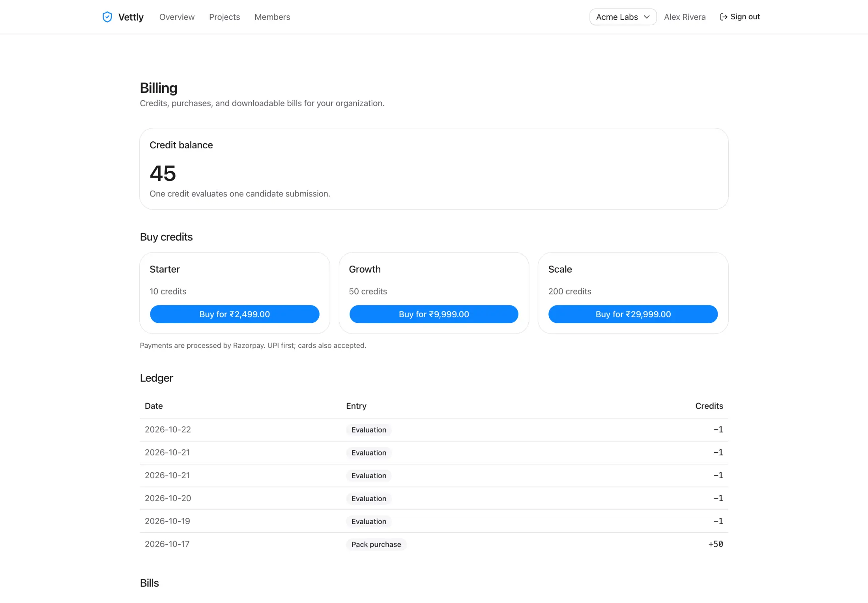Screen dimensions: 868x603
Task: Click the Starter card title
Action: 165,269
